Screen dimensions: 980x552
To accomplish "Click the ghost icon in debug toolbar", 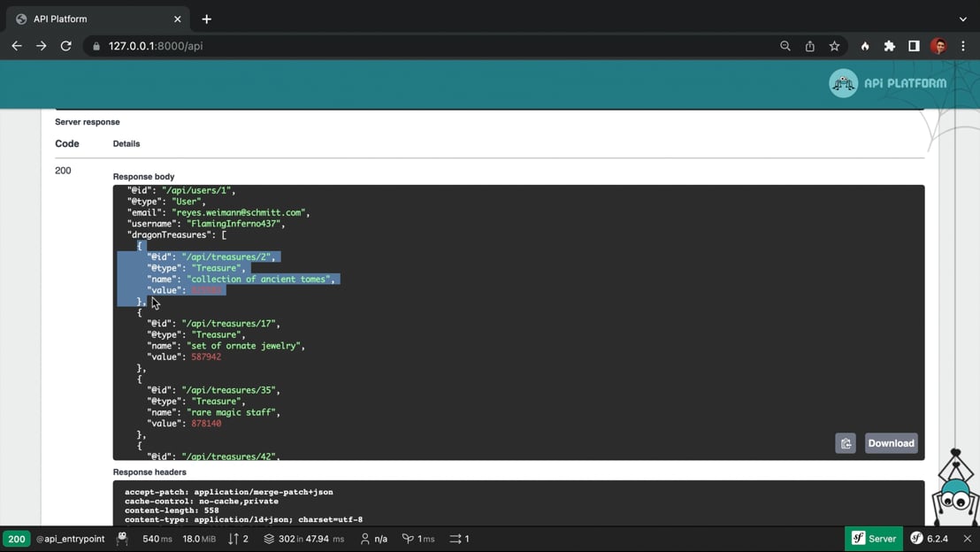I will [x=122, y=539].
